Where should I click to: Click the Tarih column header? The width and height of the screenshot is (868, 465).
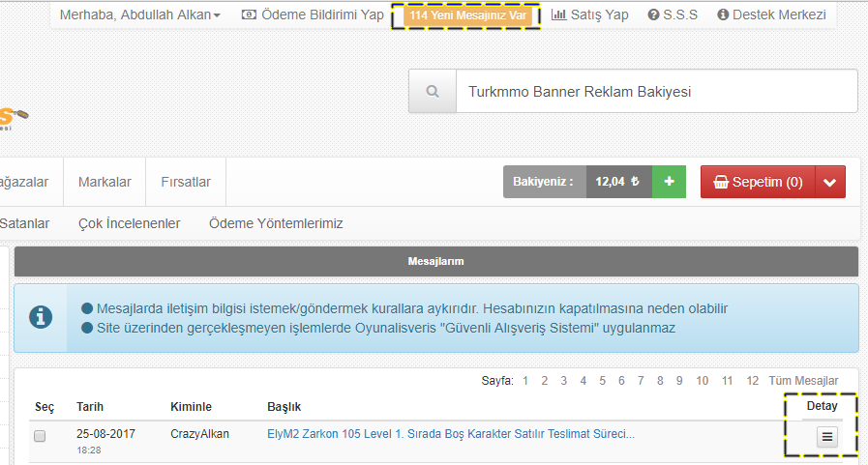pyautogui.click(x=90, y=407)
